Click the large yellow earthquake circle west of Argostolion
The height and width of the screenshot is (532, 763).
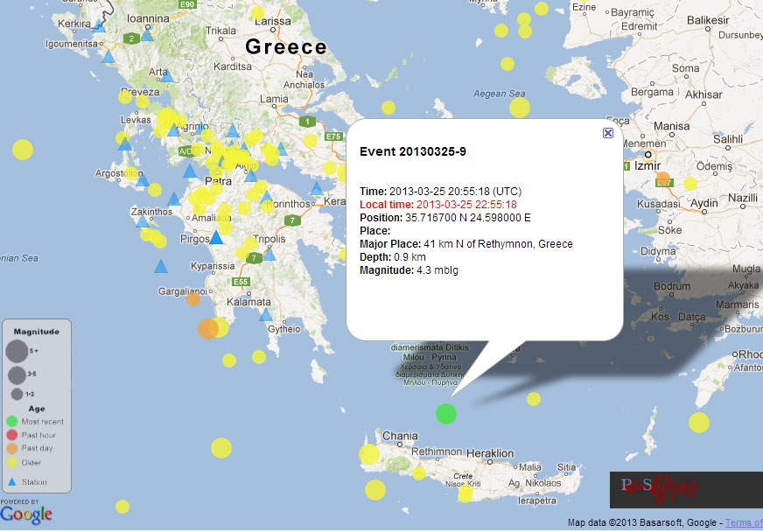pos(23,150)
